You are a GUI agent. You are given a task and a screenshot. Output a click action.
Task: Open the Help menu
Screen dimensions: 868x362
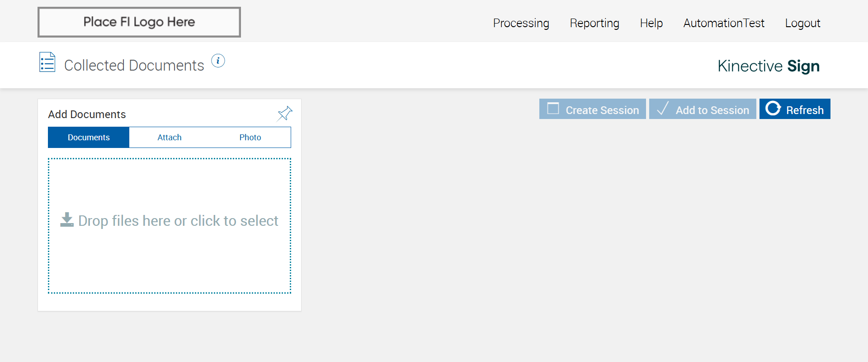pyautogui.click(x=651, y=23)
